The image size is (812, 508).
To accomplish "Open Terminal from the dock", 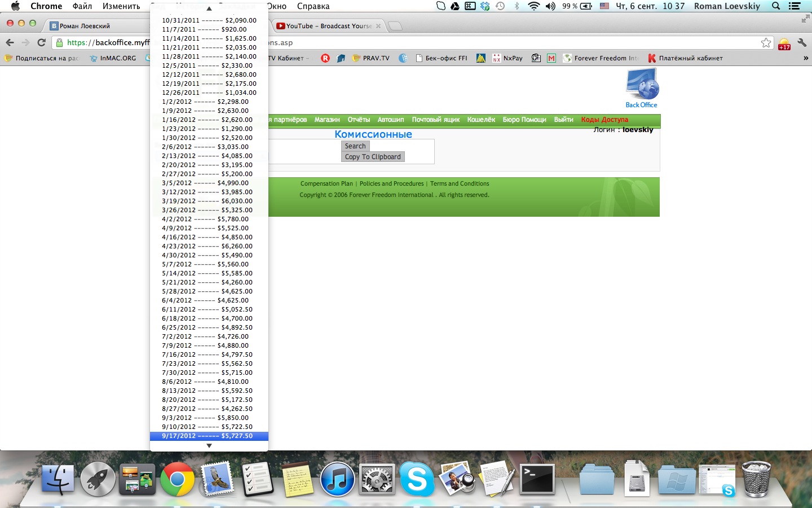I will [x=536, y=479].
